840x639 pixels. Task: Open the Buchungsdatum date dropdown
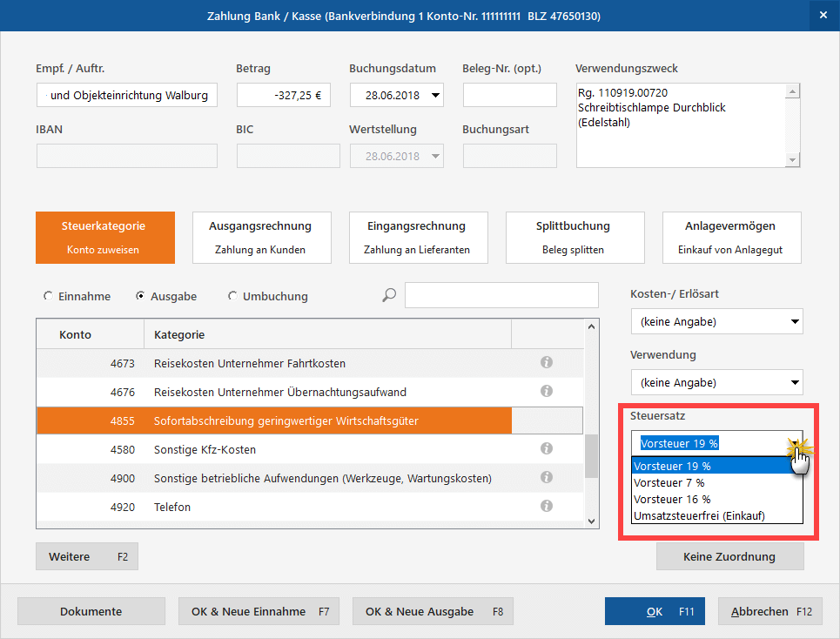pyautogui.click(x=435, y=95)
